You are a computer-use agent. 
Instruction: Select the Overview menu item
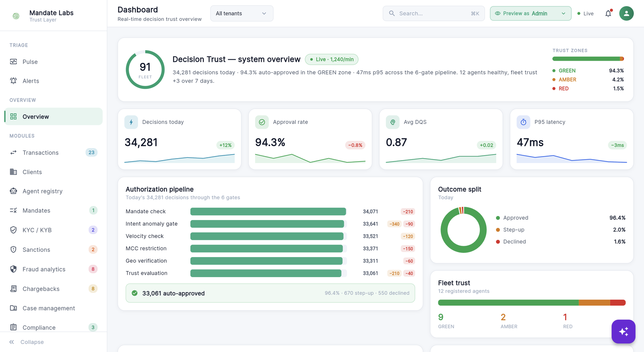tap(54, 116)
